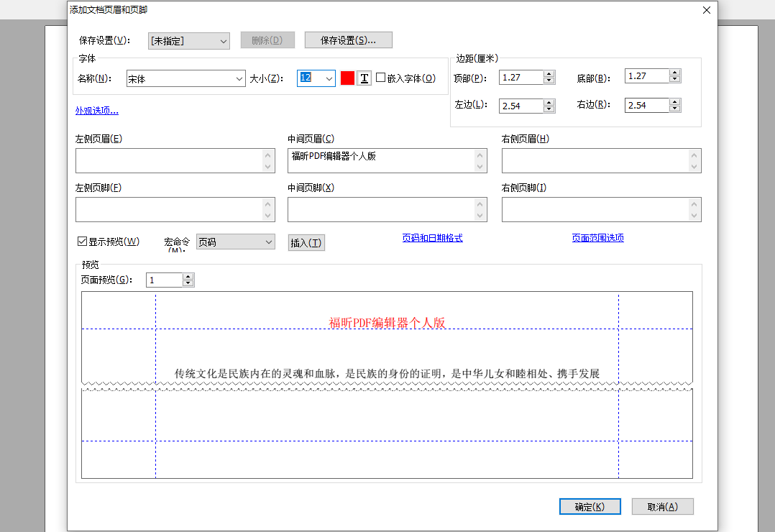
Task: Click inside the 中间页眉 text field
Action: coord(381,160)
